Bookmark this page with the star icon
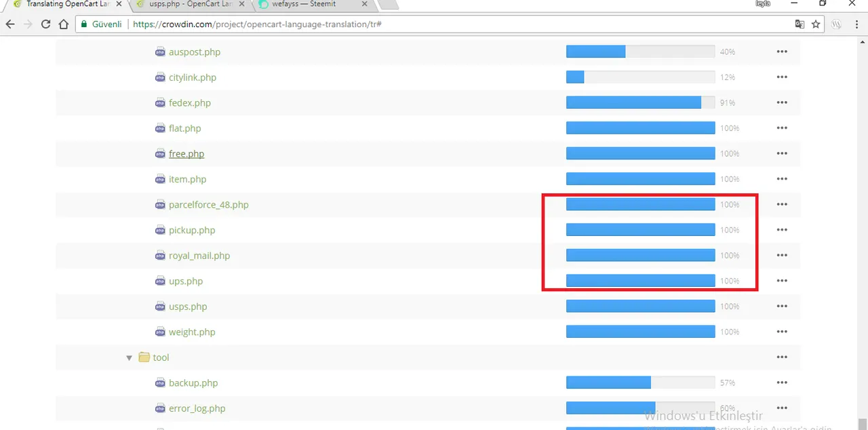This screenshot has width=868, height=430. 816,24
